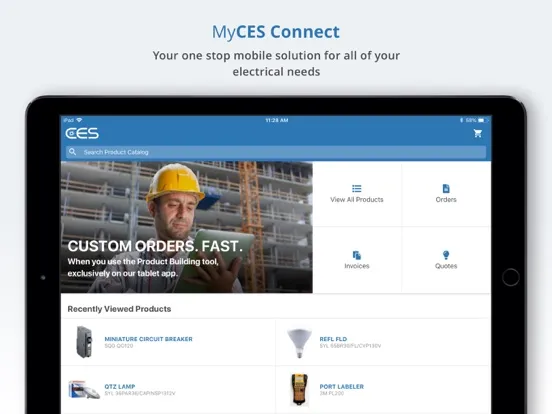Focus the Search Product Catalog field
The image size is (552, 414).
pyautogui.click(x=276, y=152)
